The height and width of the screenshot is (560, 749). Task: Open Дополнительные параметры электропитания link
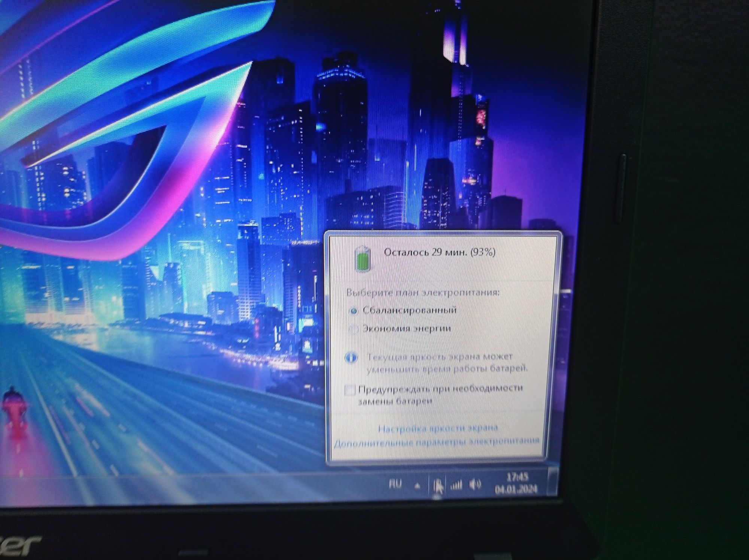(x=436, y=442)
